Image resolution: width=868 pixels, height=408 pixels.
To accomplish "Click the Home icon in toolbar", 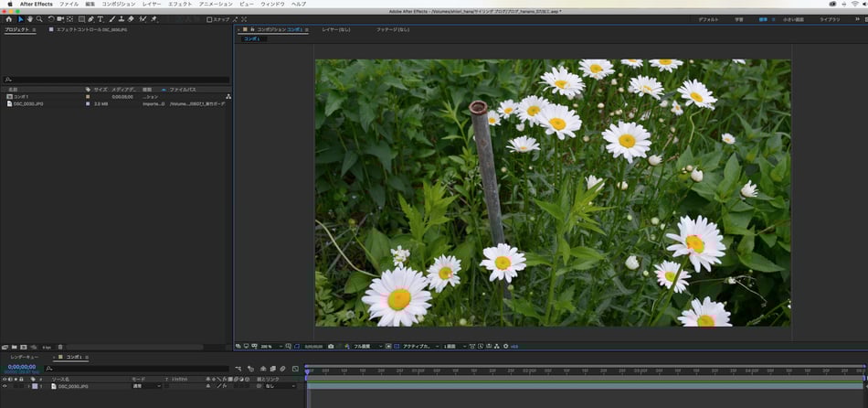I will click(x=7, y=18).
